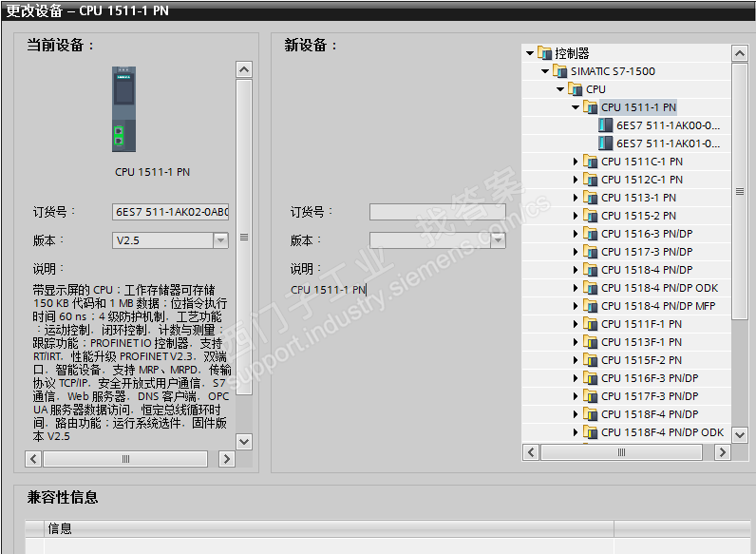756x554 pixels.
Task: Click the CPU 1518F-4 PN/DP folder icon
Action: pyautogui.click(x=591, y=414)
